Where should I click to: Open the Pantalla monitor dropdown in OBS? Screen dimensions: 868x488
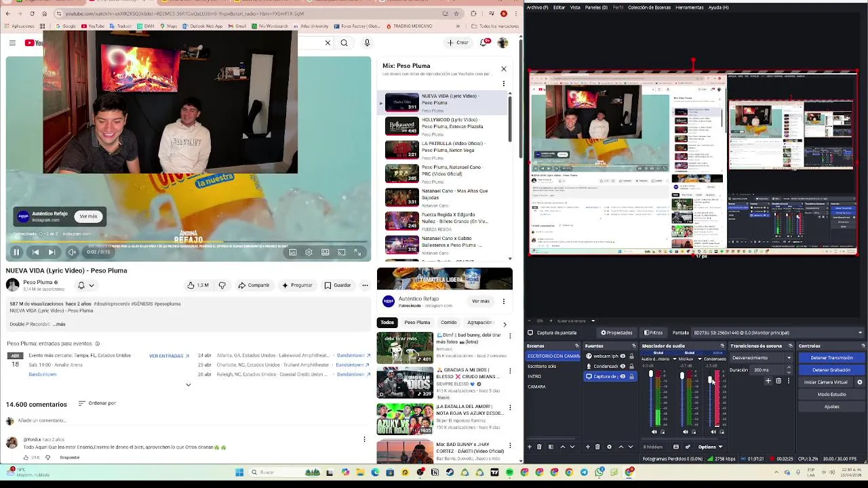pyautogui.click(x=778, y=333)
